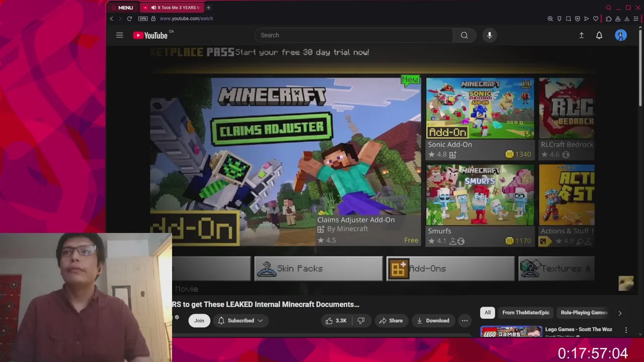This screenshot has height=362, width=644.
Task: Click the Claims Adjuster banner in video
Action: point(285,161)
